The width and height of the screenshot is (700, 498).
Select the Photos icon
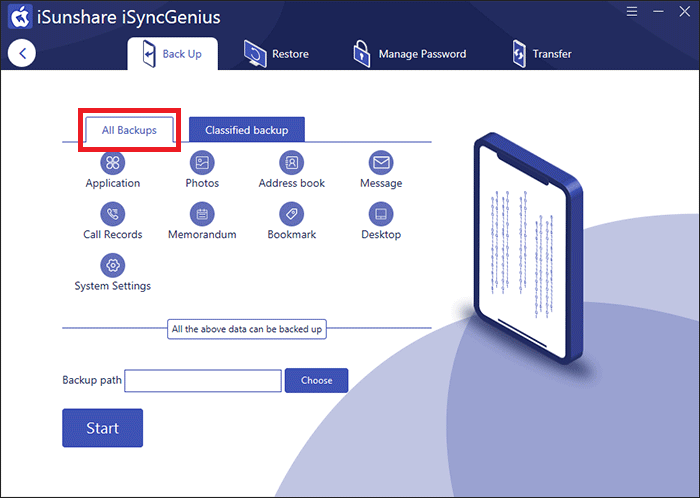click(x=202, y=163)
